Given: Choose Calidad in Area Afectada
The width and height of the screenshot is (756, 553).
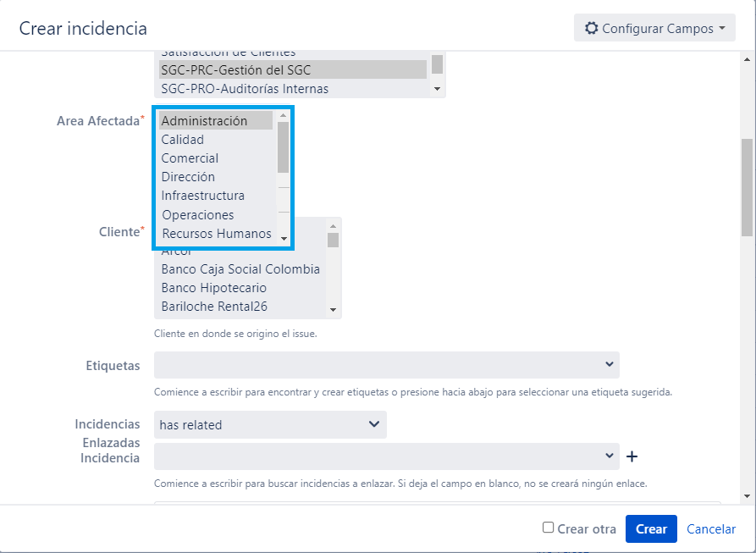Looking at the screenshot, I should click(216, 140).
